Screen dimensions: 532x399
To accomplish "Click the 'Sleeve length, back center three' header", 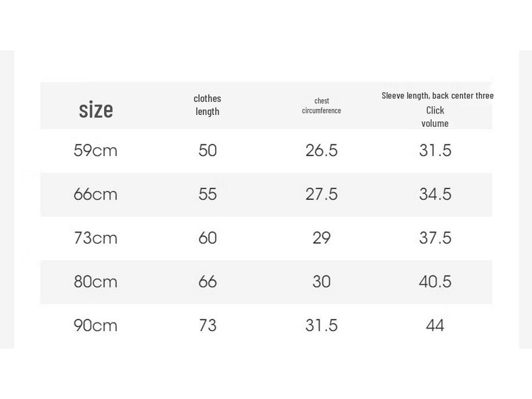I will coord(437,95).
